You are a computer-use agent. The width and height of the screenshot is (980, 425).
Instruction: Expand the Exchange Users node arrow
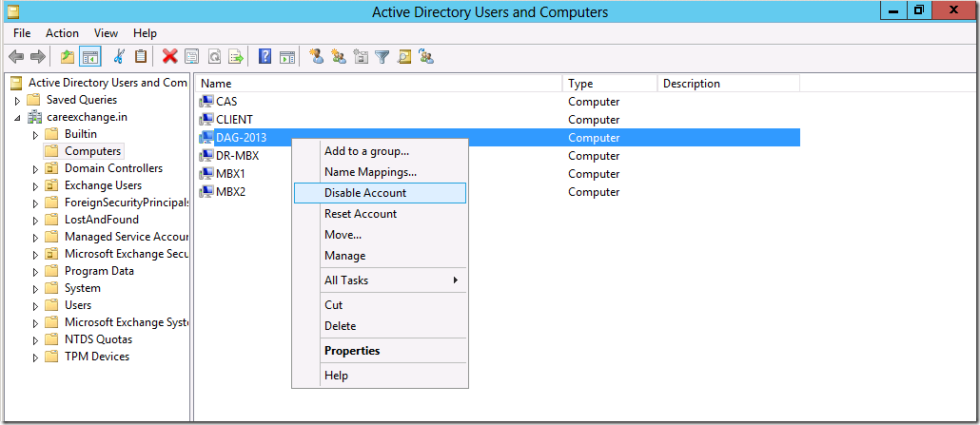tap(35, 185)
